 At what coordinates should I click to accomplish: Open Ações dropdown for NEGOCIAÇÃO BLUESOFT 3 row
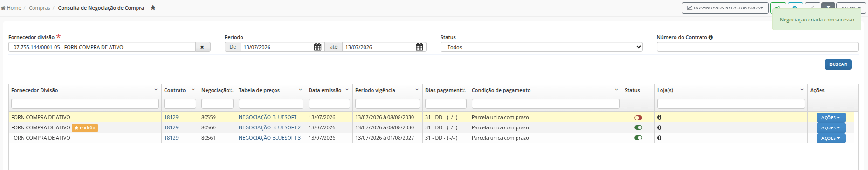(x=831, y=138)
